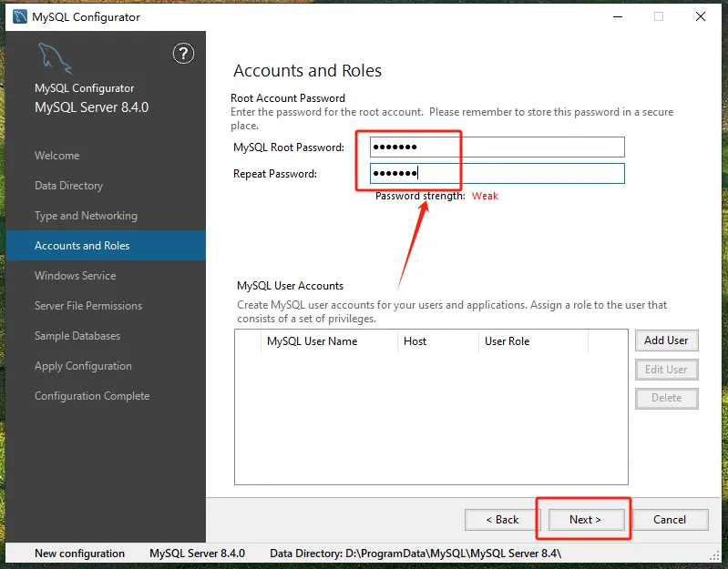Click the MySQL User Name column header

pos(329,341)
